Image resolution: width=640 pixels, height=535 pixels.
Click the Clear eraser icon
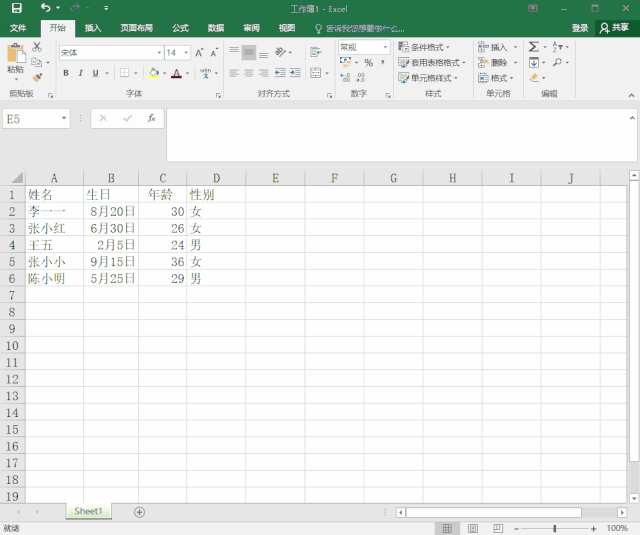[534, 78]
